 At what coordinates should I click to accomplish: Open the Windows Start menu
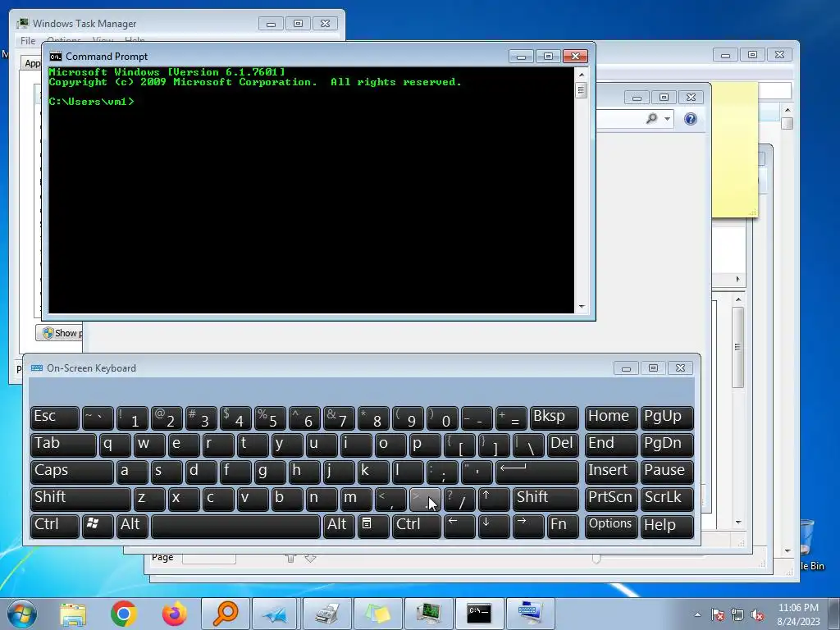click(x=21, y=614)
